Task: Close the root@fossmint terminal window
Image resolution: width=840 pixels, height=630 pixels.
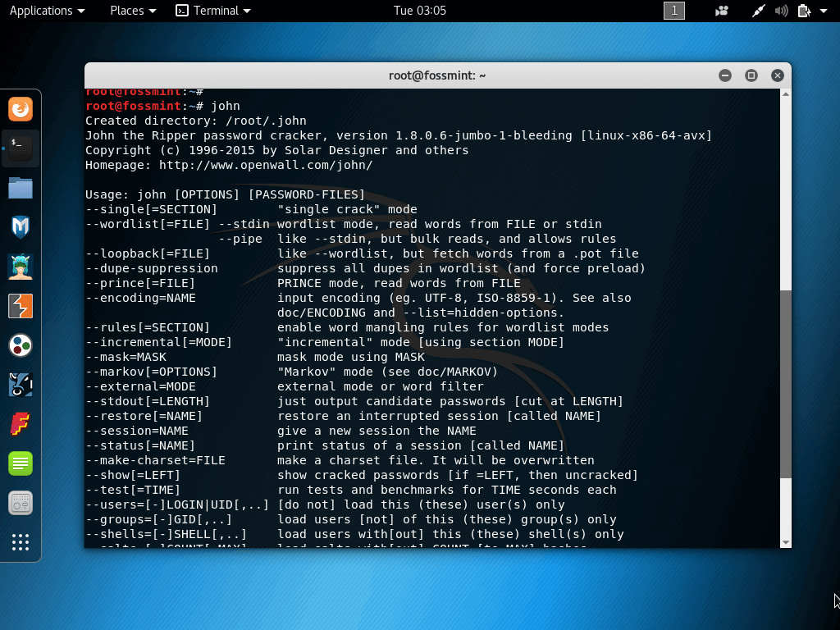Action: (778, 75)
